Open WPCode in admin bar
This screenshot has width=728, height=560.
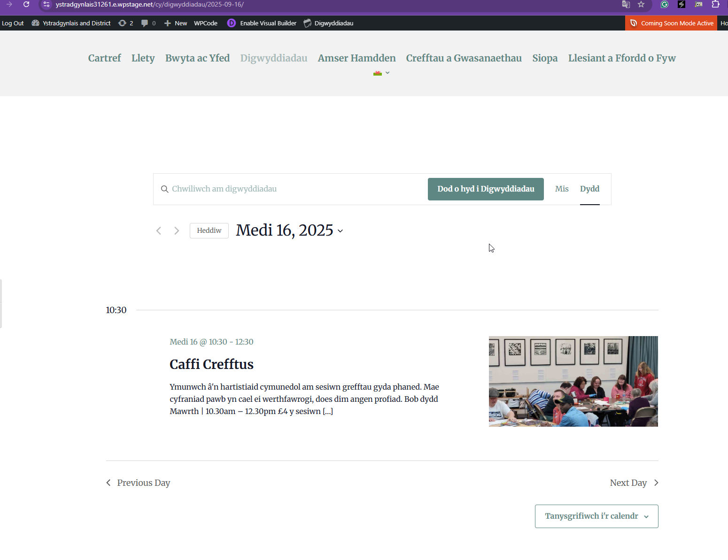click(x=206, y=23)
